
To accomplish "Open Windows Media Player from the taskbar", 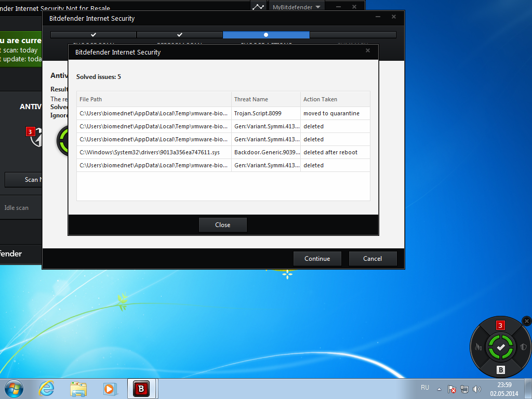I will pyautogui.click(x=110, y=389).
